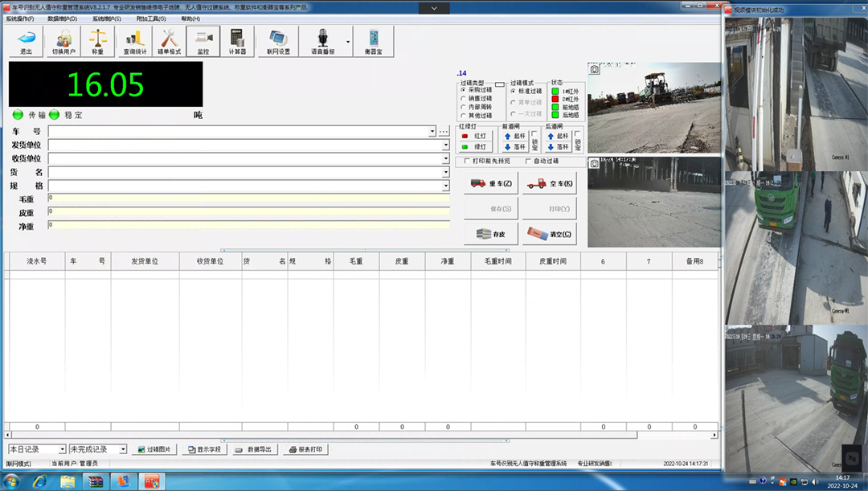Launch Internet Explorer from the taskbar

point(39,481)
